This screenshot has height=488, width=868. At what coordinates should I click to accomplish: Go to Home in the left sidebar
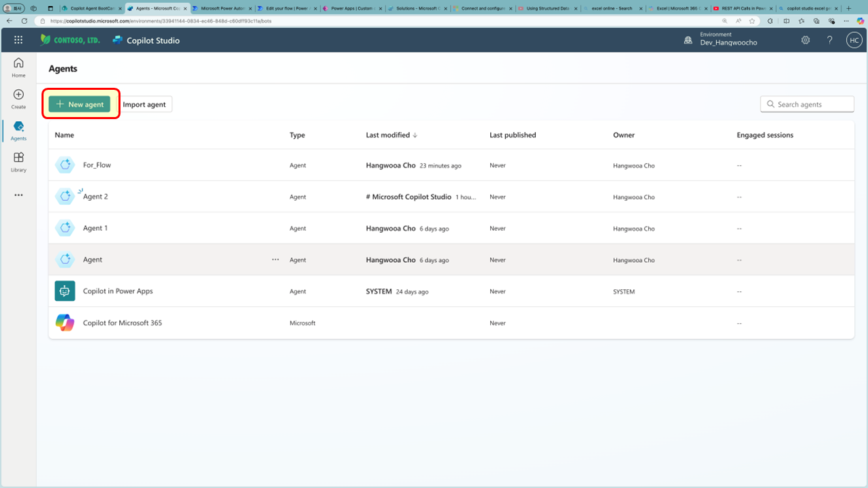(x=18, y=67)
